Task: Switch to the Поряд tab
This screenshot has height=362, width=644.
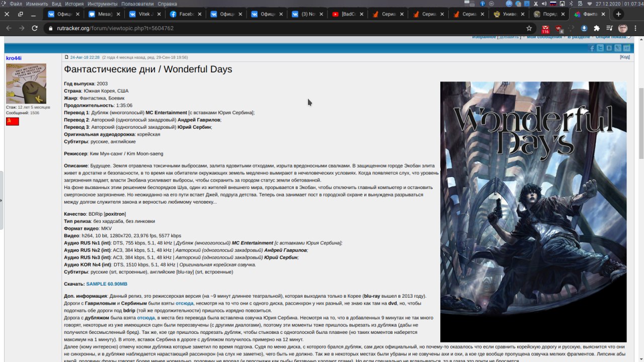Action: click(548, 14)
